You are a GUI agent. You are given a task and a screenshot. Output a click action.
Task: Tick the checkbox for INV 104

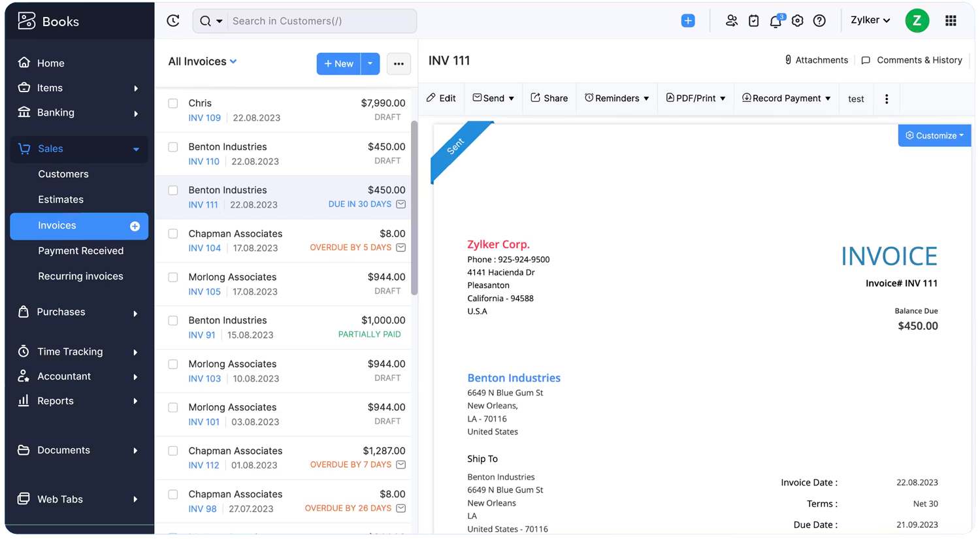pos(173,234)
